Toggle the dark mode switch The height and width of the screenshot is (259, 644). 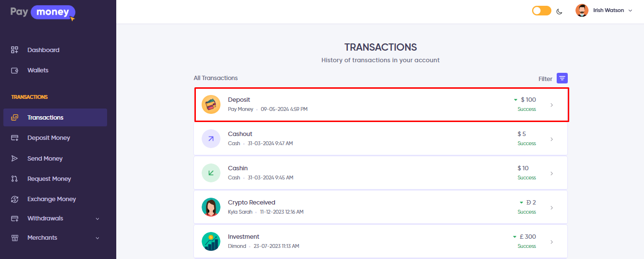click(x=541, y=11)
